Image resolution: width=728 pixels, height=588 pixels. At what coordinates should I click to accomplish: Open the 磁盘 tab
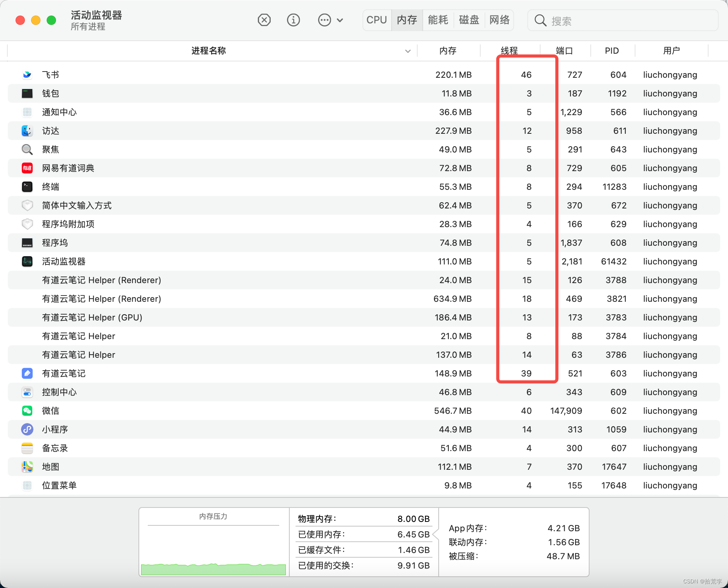pos(469,20)
